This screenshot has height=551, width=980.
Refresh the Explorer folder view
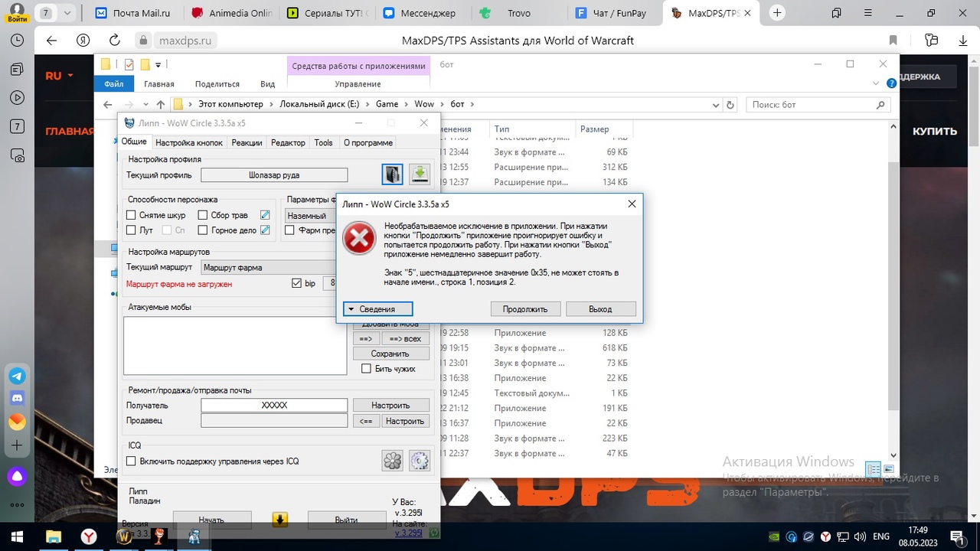click(x=730, y=104)
